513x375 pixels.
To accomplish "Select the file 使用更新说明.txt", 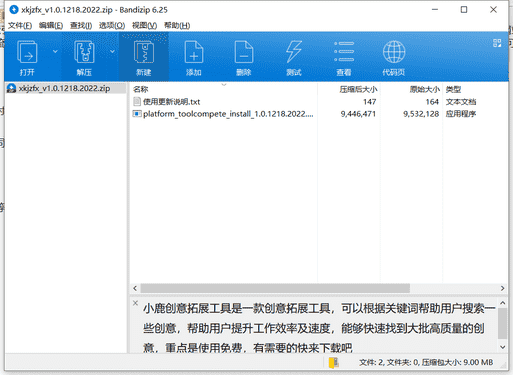I will pyautogui.click(x=171, y=102).
